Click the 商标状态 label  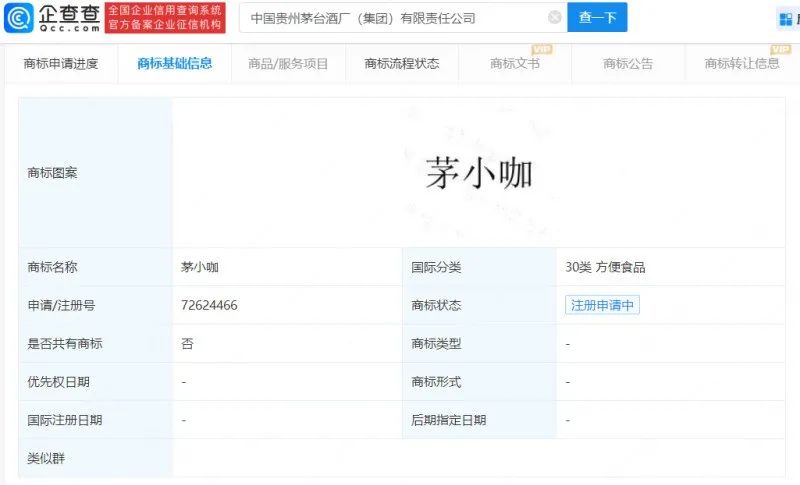pyautogui.click(x=436, y=305)
